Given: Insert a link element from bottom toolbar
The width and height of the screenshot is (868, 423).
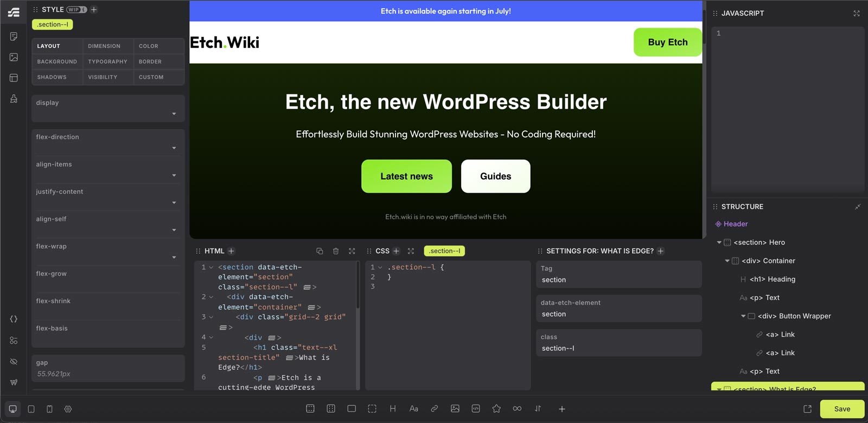Looking at the screenshot, I should [435, 408].
